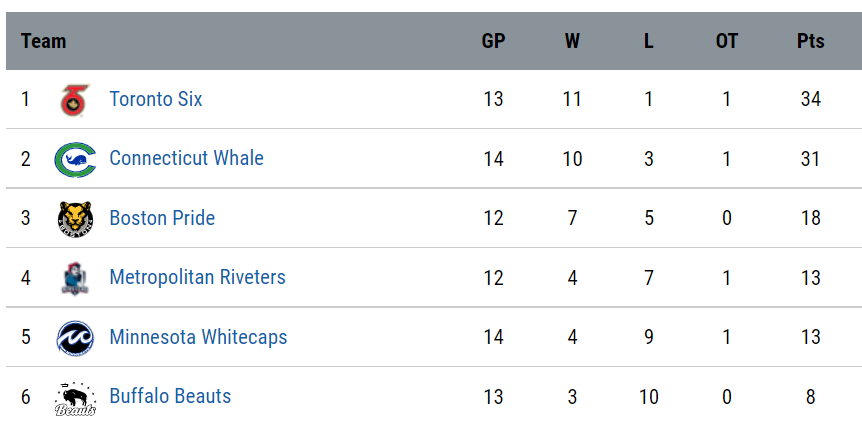Image resolution: width=862 pixels, height=438 pixels.
Task: Click the Buffalo Beauts bison logo
Action: point(75,398)
